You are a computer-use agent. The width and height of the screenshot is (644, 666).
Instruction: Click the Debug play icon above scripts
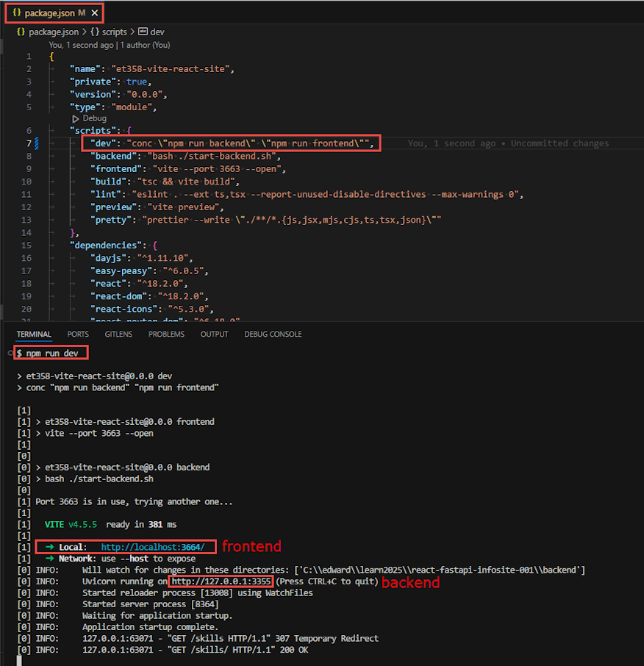(x=76, y=118)
